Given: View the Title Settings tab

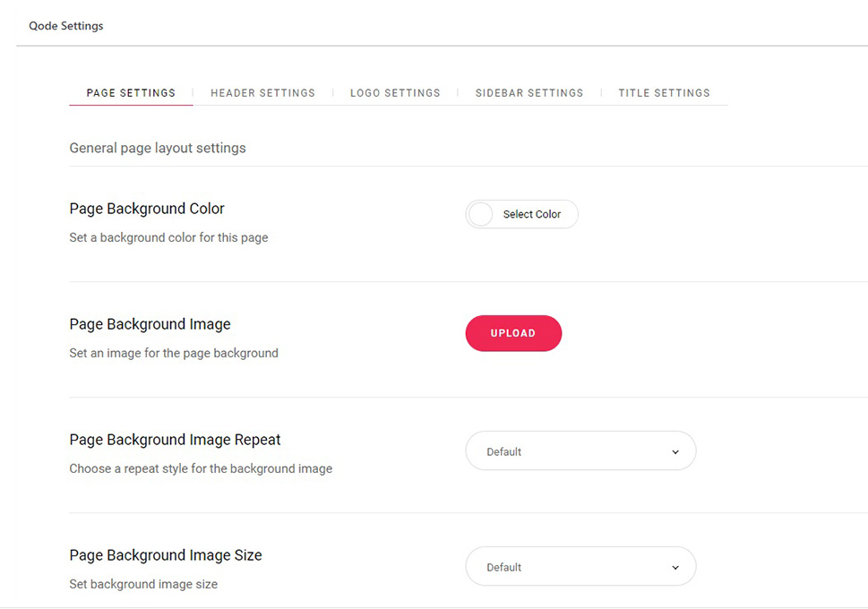Looking at the screenshot, I should 664,92.
